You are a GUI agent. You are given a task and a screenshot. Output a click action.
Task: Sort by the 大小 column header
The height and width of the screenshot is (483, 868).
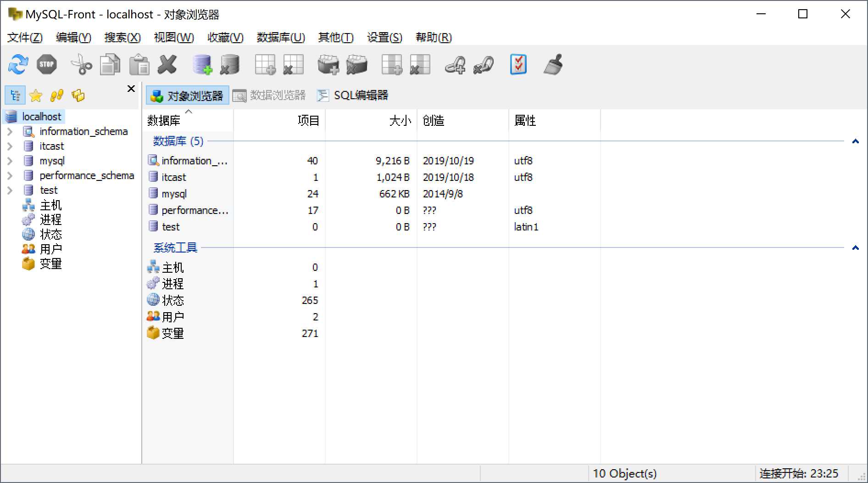[x=371, y=120]
